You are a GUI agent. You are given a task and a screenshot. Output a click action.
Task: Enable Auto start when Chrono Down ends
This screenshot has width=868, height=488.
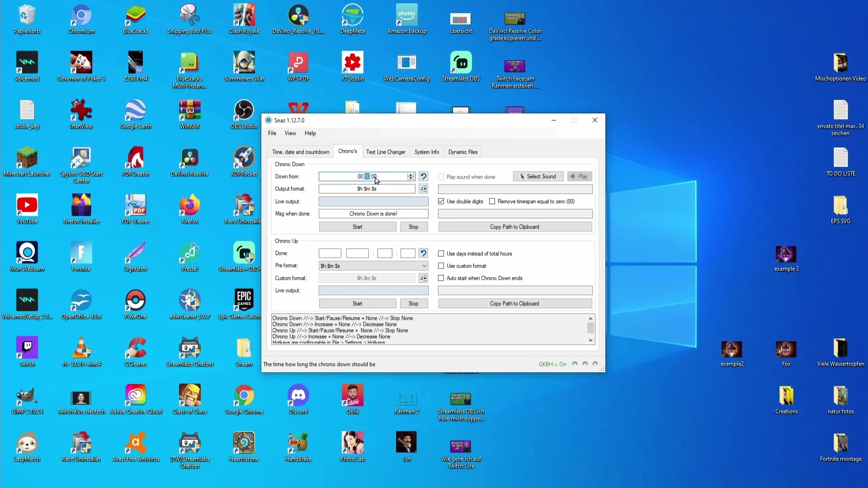pos(441,278)
